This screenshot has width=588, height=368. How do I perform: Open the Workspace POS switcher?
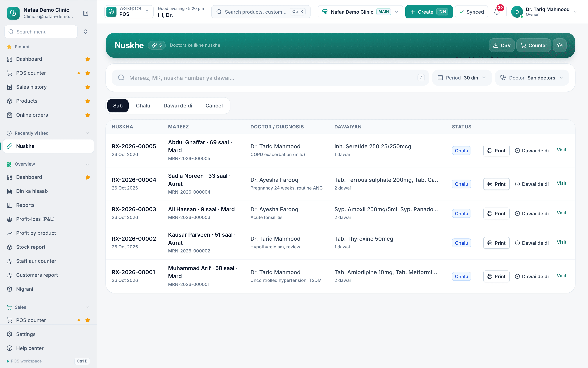pyautogui.click(x=129, y=12)
